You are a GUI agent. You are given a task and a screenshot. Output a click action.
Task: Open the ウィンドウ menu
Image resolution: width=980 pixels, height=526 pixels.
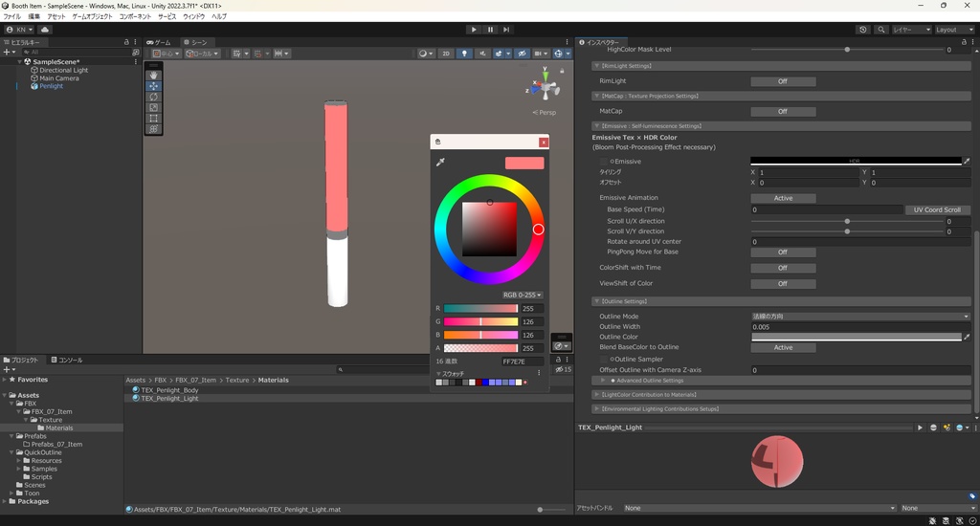pos(193,17)
